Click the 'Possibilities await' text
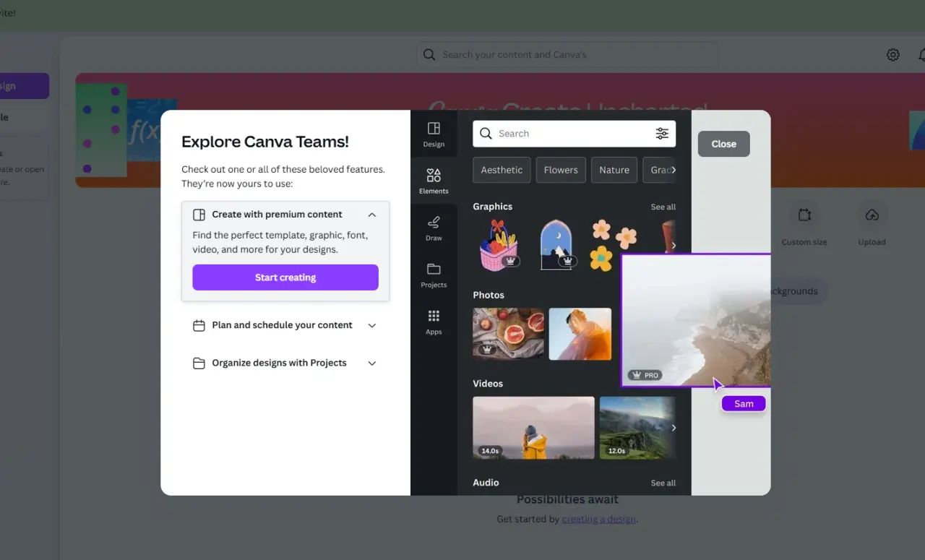 567,499
